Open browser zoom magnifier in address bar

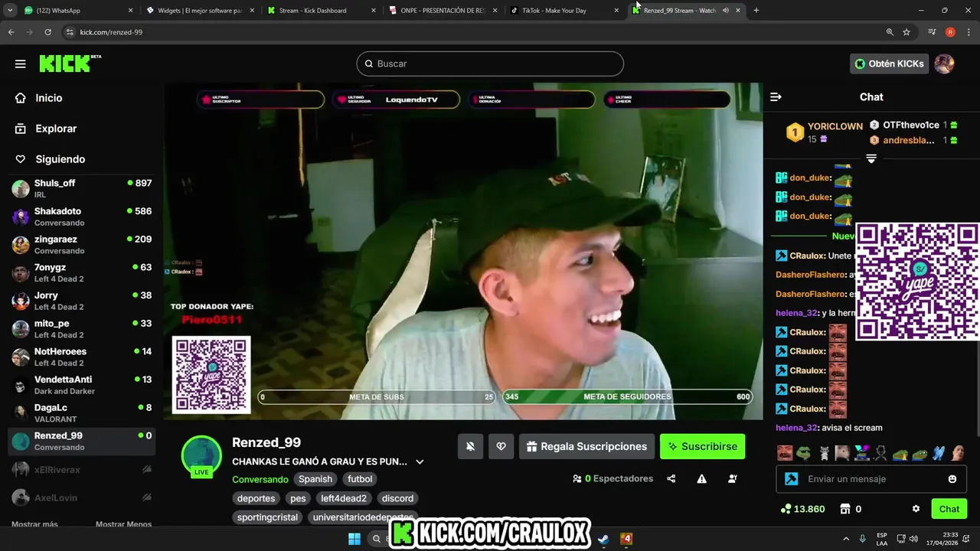(x=890, y=32)
